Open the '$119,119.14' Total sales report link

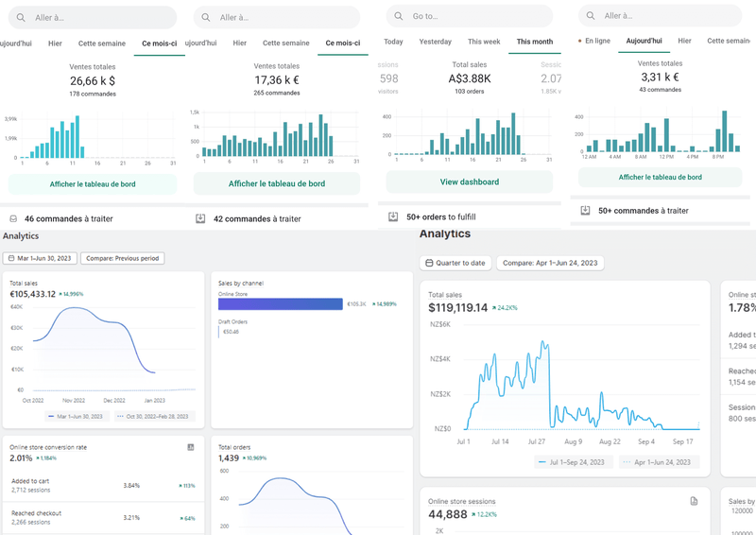[x=471, y=308]
